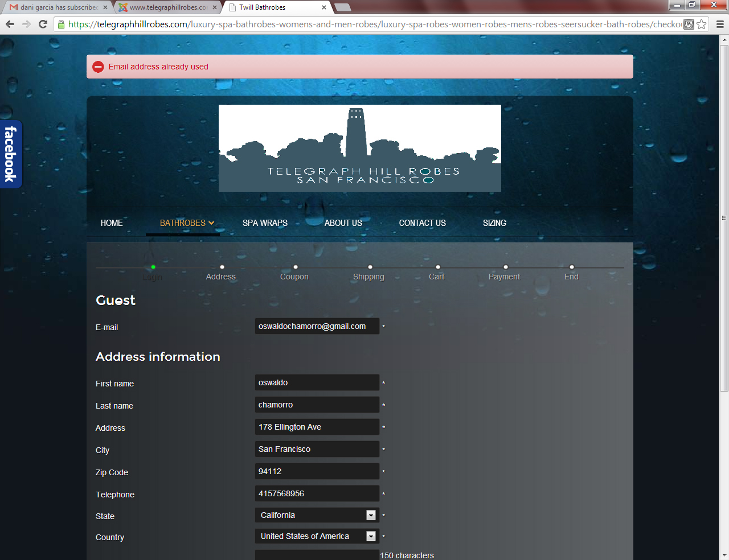The width and height of the screenshot is (729, 560).
Task: Open the State dropdown showing California
Action: tap(317, 515)
